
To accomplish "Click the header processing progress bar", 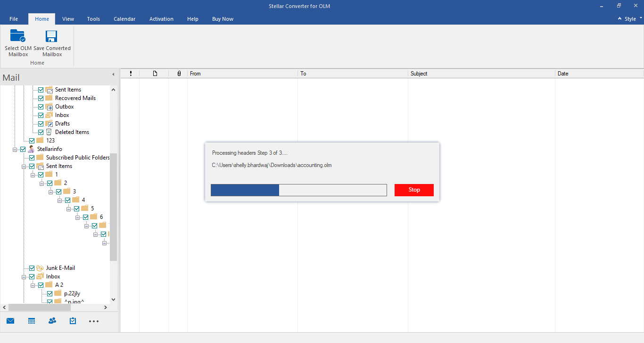I will [298, 190].
